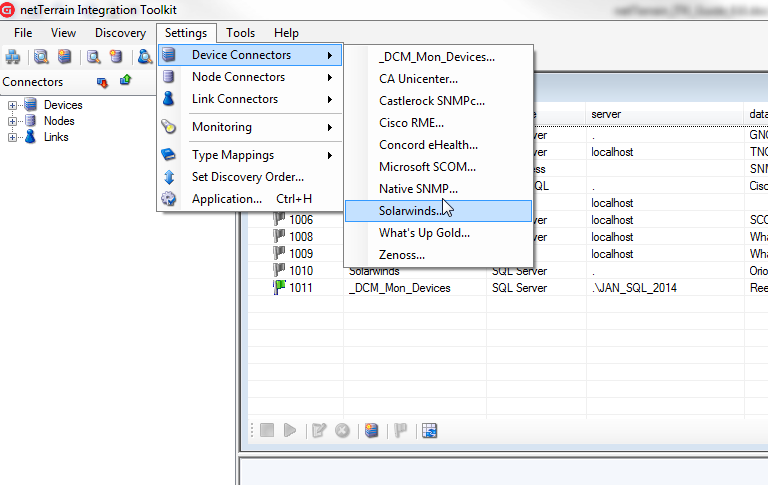This screenshot has height=485, width=768.
Task: Click the network topology toolbar icon
Action: tap(13, 57)
